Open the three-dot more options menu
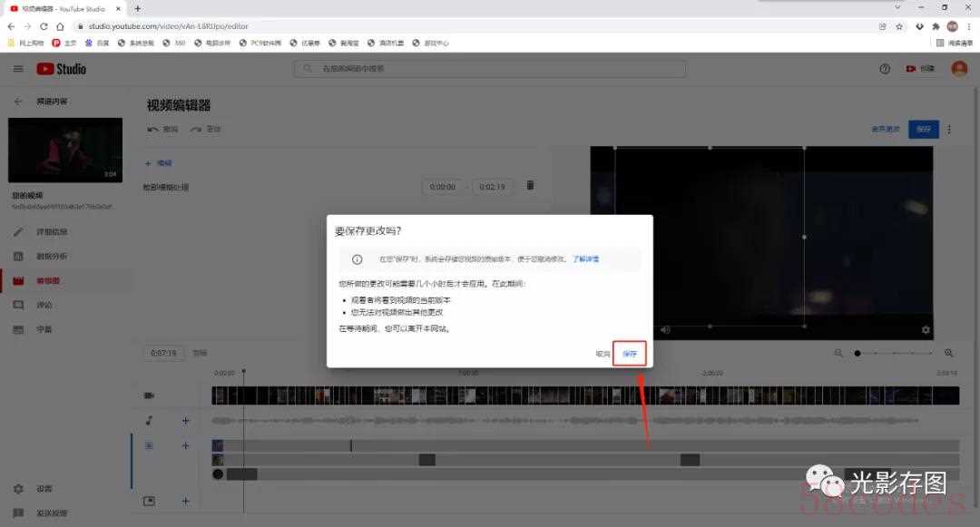Viewport: 980px width, 527px height. tap(950, 130)
